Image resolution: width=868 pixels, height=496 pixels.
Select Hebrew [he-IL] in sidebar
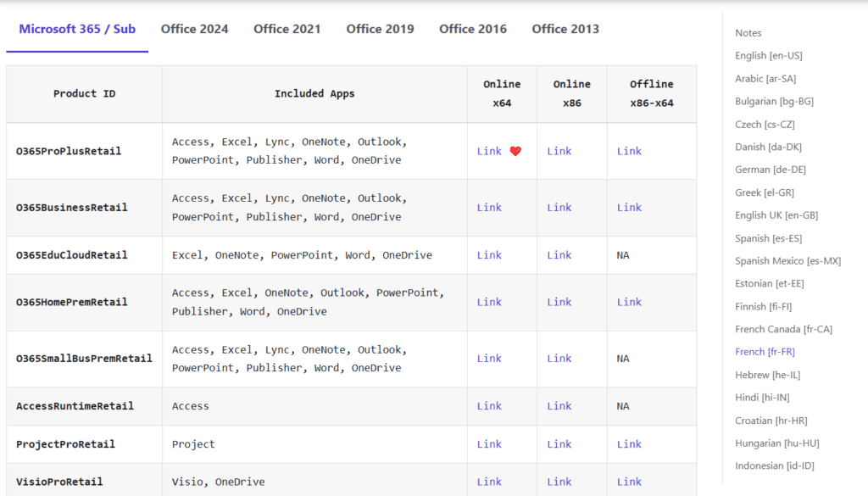click(x=768, y=375)
